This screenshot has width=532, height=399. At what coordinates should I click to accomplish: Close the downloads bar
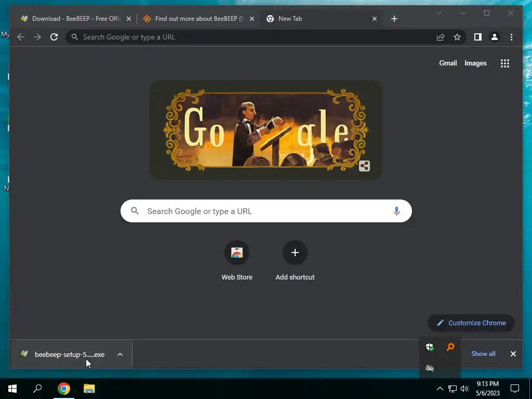513,354
